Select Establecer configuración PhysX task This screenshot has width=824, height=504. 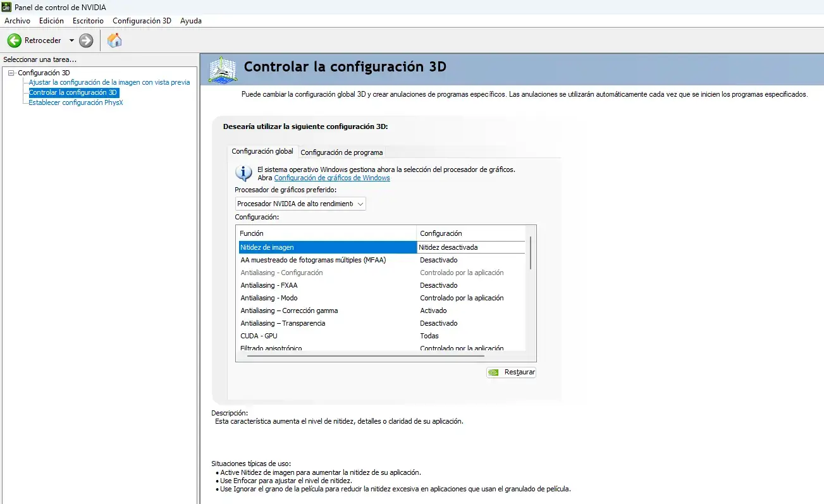tap(76, 102)
